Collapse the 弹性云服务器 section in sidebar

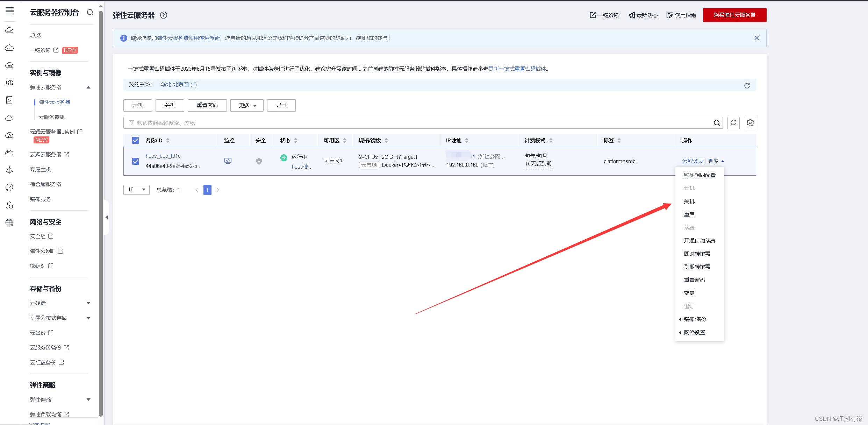click(x=88, y=87)
